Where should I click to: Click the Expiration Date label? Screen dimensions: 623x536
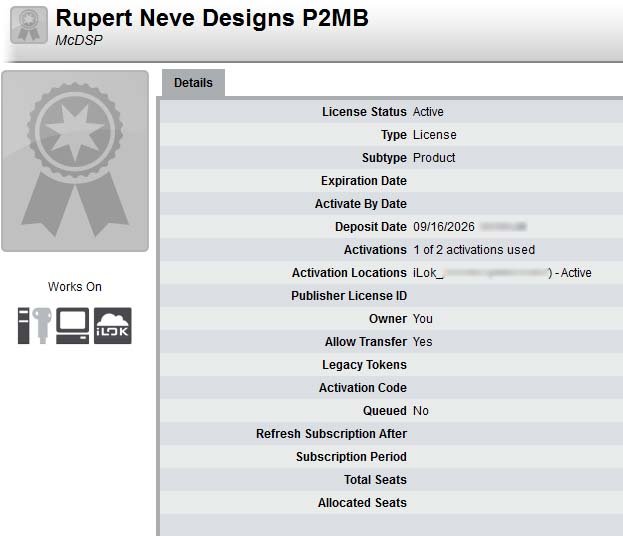point(364,181)
